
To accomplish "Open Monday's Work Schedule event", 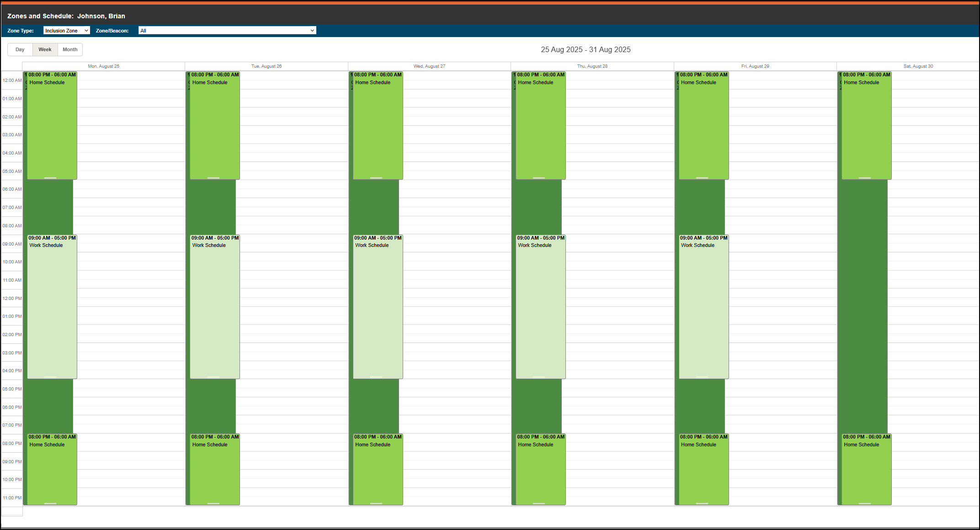I will [52, 306].
